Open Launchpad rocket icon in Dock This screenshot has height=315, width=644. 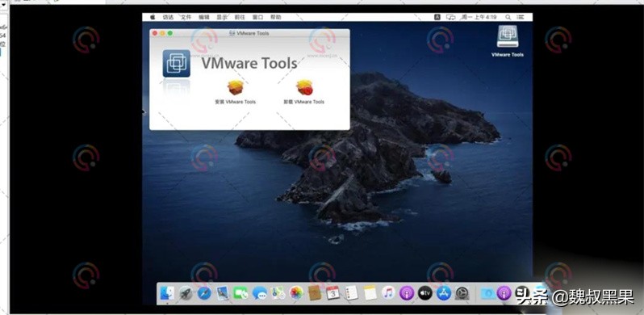[186, 293]
